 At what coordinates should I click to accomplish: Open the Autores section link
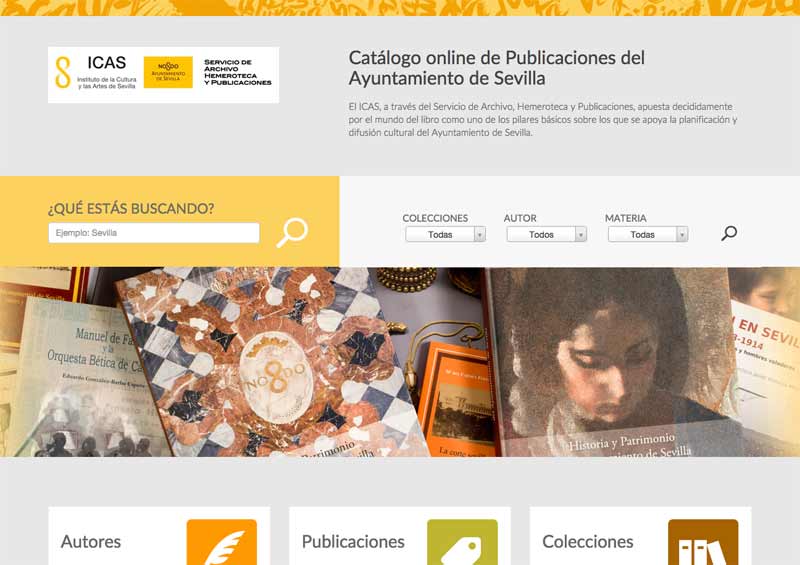(x=91, y=542)
